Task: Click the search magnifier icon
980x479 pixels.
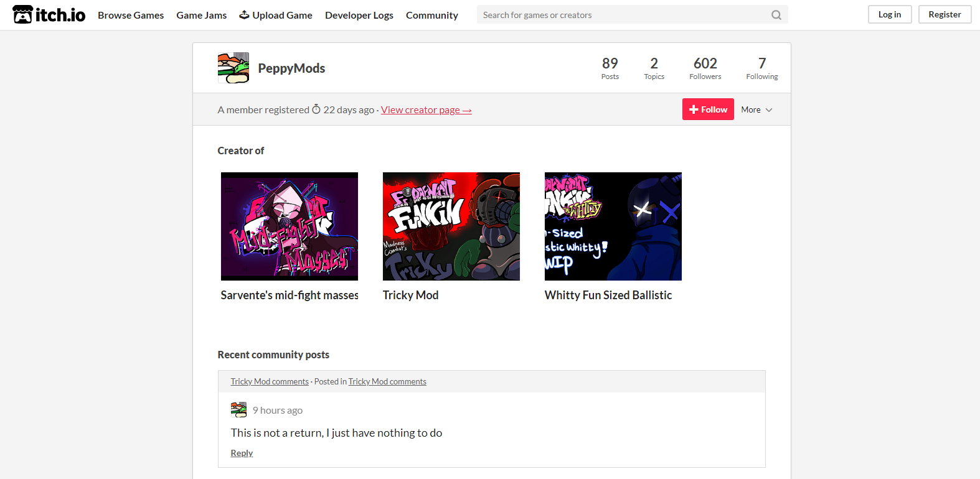Action: tap(776, 15)
